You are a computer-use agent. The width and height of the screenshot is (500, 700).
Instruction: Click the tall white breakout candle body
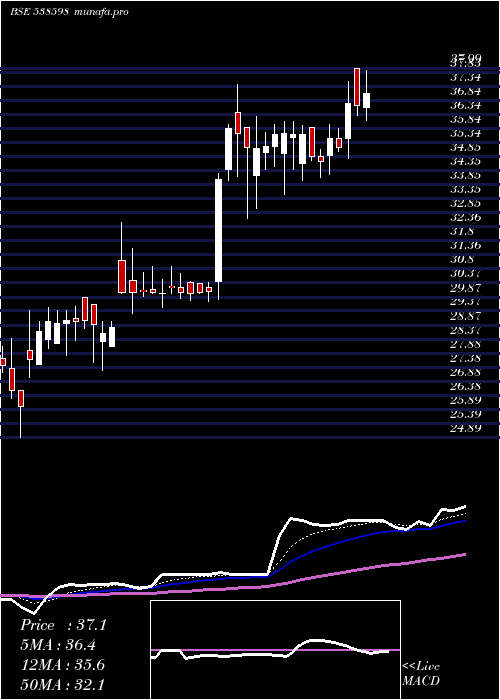tap(218, 230)
